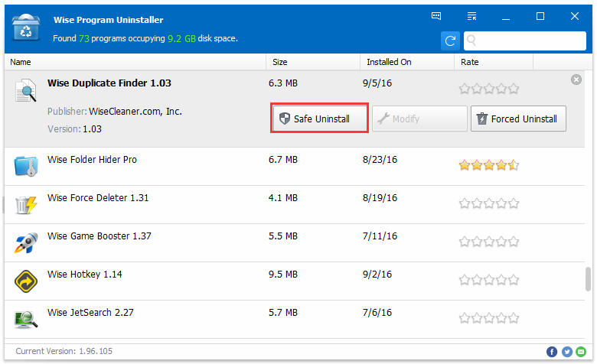The width and height of the screenshot is (597, 364).
Task: Click publisher WiseCleaner.com, Inc. text
Action: pos(135,112)
